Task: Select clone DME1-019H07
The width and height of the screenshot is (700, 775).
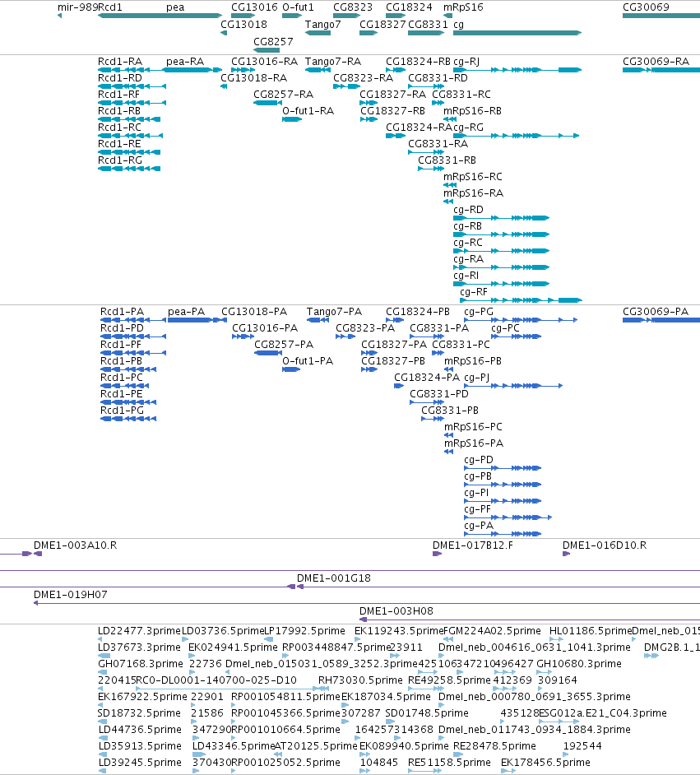Action: coord(70,595)
